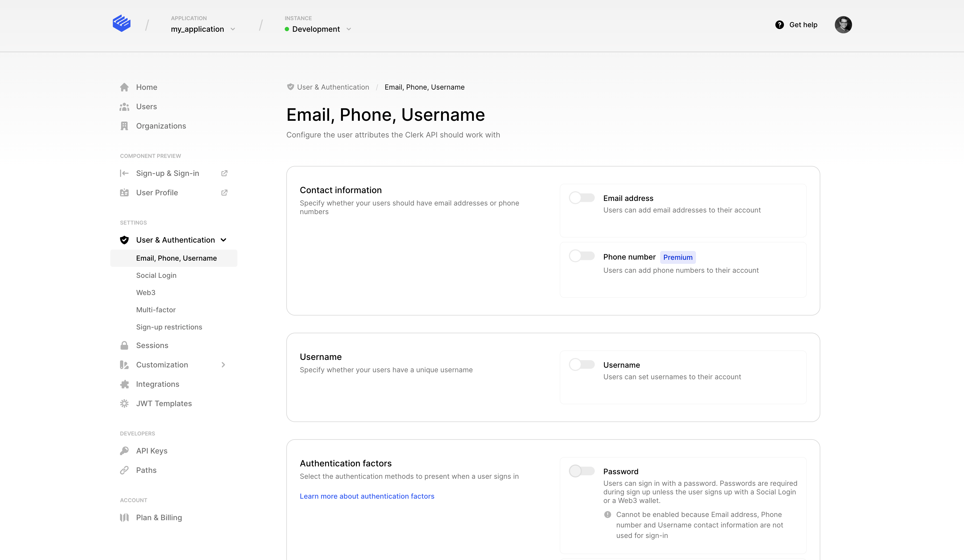Open Sign-up & Sign-in external link icon
Viewport: 964px width, 560px height.
click(x=224, y=173)
